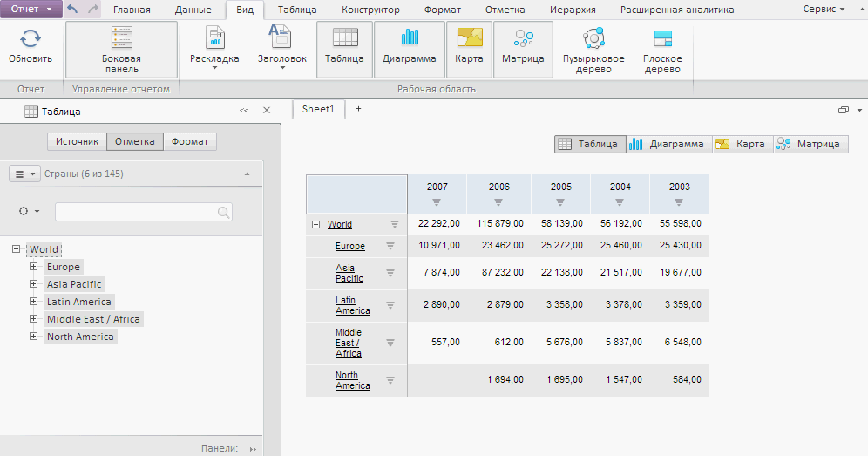This screenshot has width=868, height=456.
Task: Select the Пузырьковое дерево bubble tree icon
Action: pos(593,39)
